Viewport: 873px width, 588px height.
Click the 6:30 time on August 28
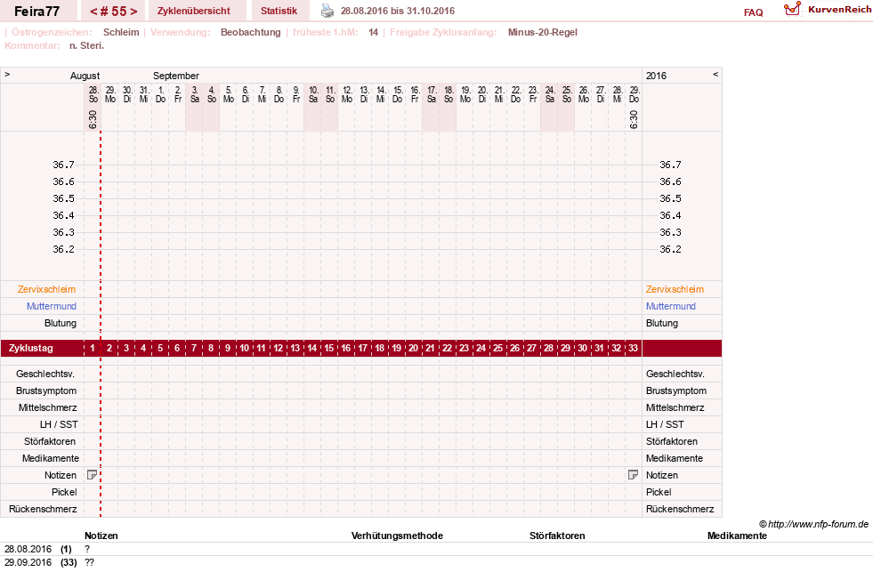coord(93,119)
